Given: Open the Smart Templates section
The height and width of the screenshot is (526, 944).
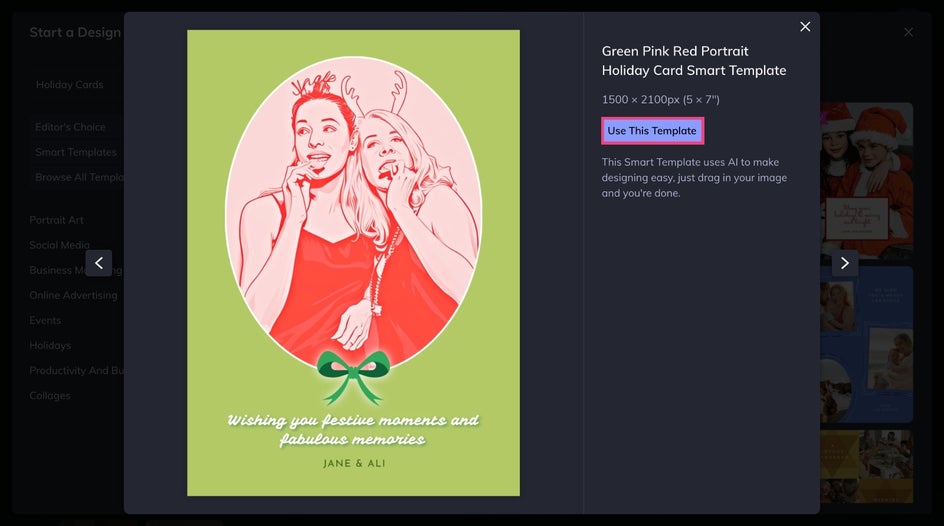Looking at the screenshot, I should point(76,152).
